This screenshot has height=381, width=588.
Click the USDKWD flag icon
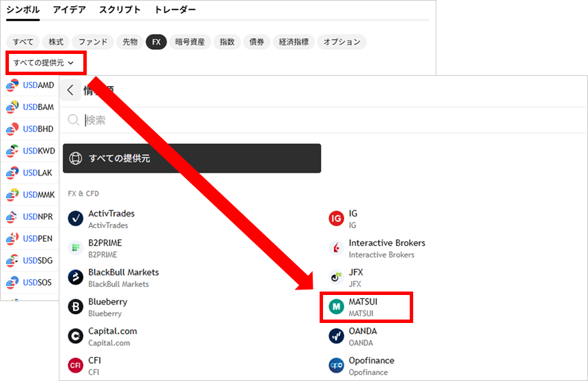[12, 151]
